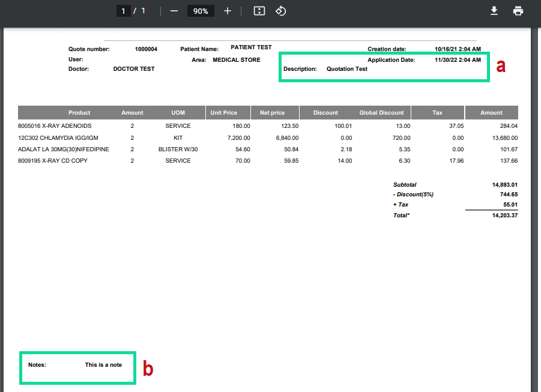Click the Product column header
The image size is (541, 392).
79,113
